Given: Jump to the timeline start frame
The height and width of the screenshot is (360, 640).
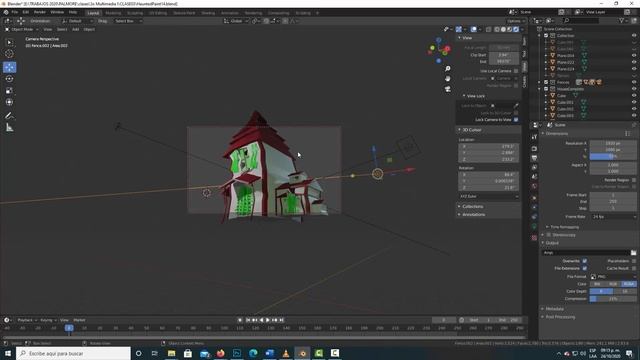Looking at the screenshot, I should (248, 320).
